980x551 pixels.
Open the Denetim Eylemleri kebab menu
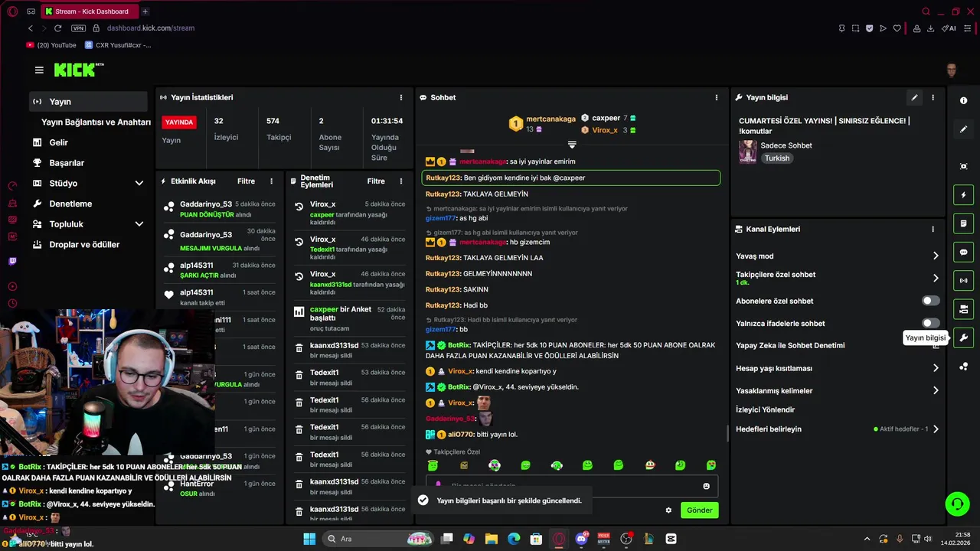coord(401,181)
